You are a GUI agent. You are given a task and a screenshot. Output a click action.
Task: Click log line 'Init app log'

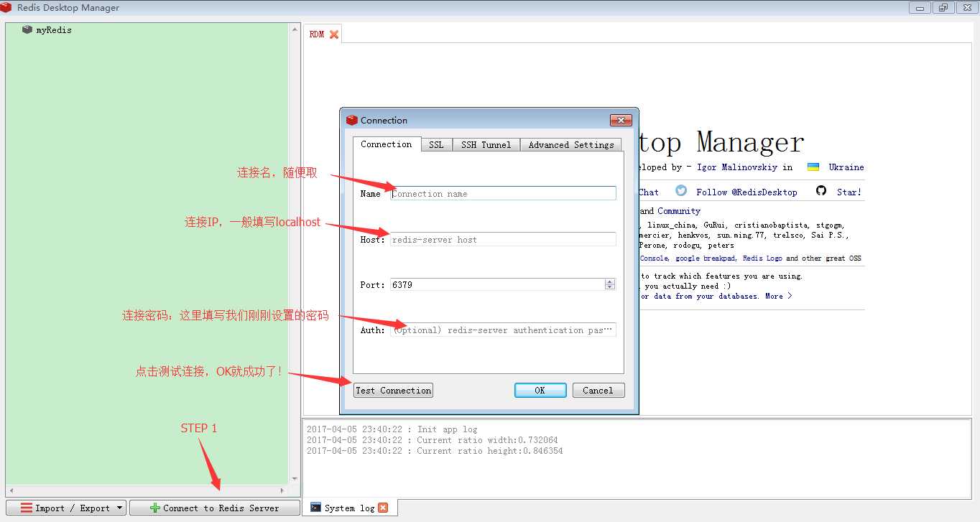tap(392, 429)
